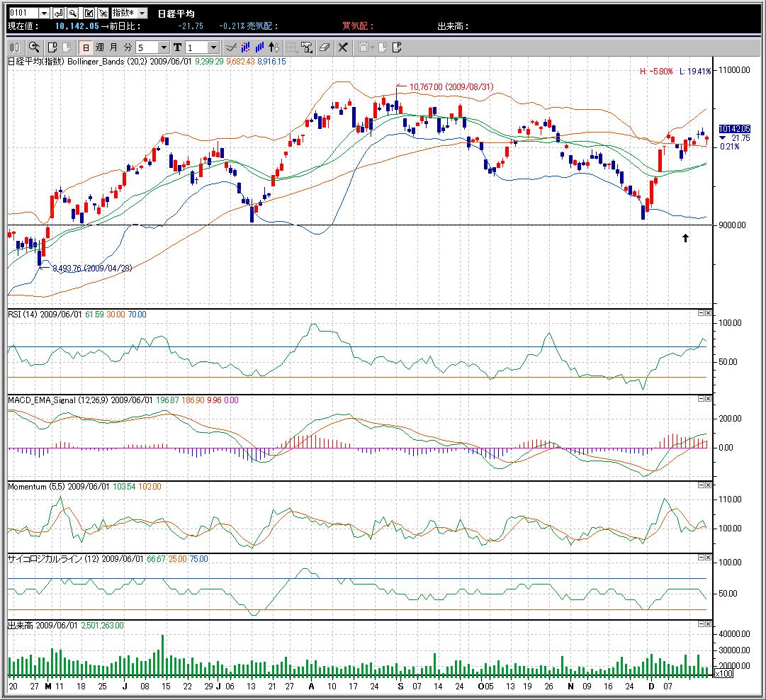Click the magnifier search icon in top bar
The height and width of the screenshot is (700, 766).
(73, 13)
